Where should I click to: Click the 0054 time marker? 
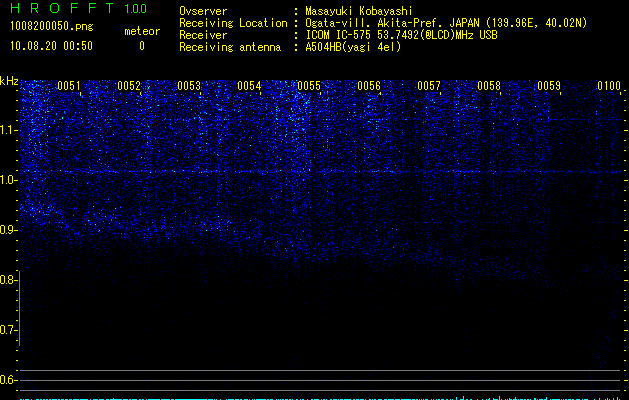coord(249,86)
